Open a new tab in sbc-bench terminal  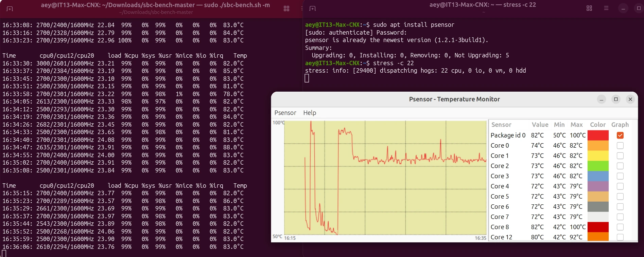click(x=10, y=8)
